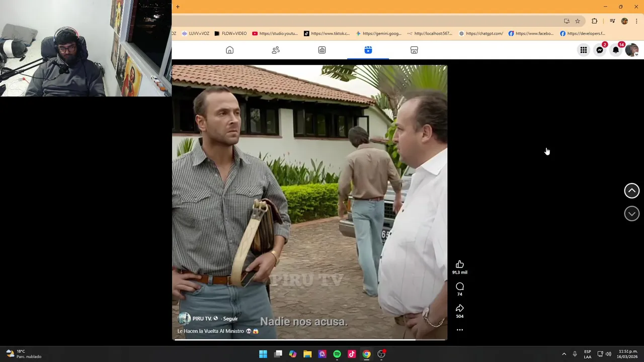Go to the previous reel
The height and width of the screenshot is (362, 644).
click(632, 191)
